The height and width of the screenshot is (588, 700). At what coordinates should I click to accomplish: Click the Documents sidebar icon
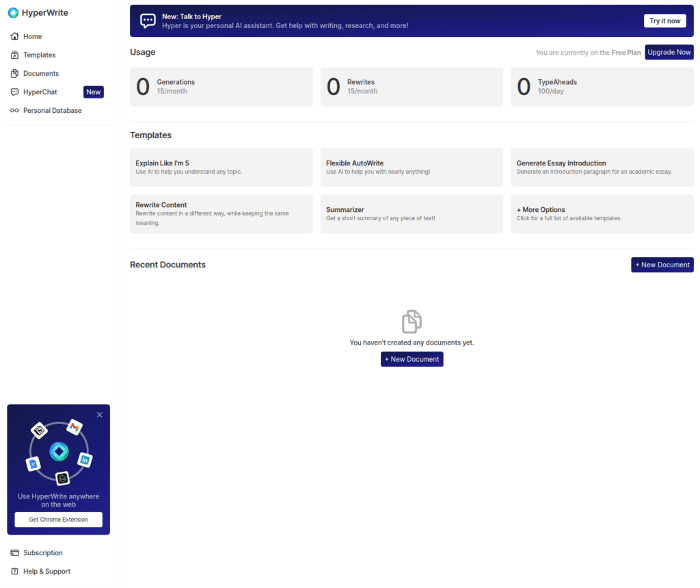pyautogui.click(x=15, y=73)
